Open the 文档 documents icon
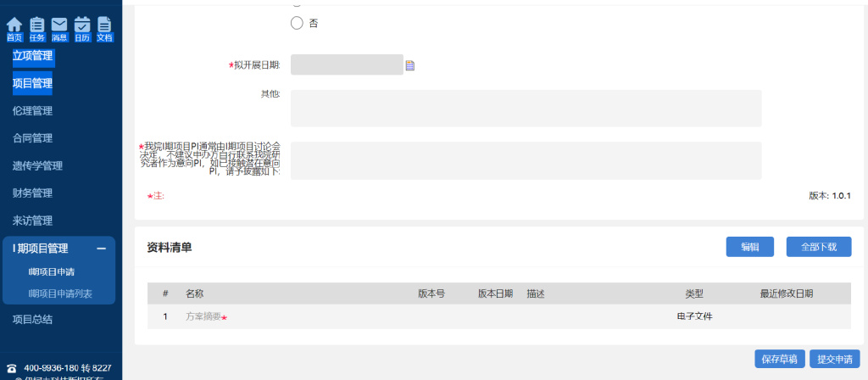This screenshot has width=868, height=380. 104,28
